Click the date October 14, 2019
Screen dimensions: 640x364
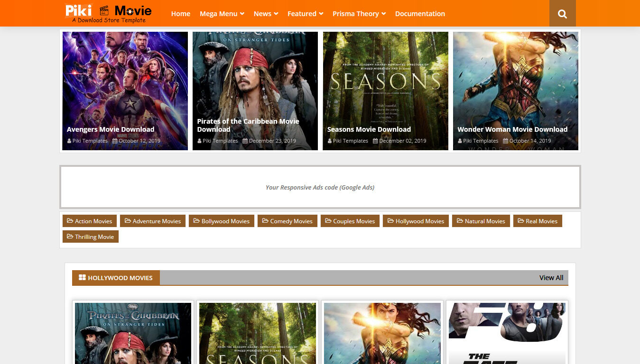pos(530,141)
